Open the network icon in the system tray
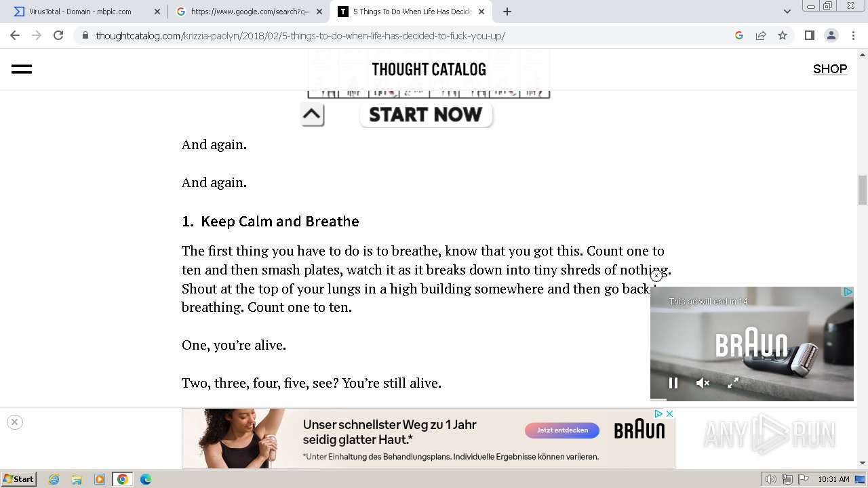 (787, 479)
